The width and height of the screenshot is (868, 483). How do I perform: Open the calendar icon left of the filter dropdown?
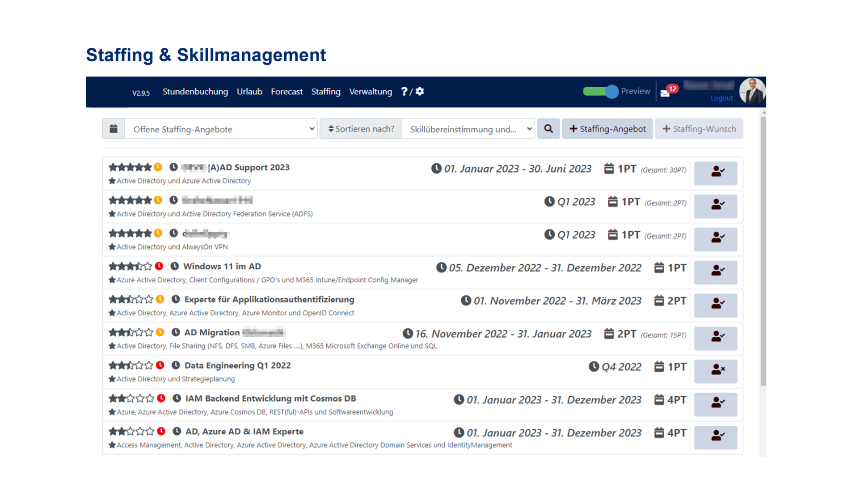point(113,128)
